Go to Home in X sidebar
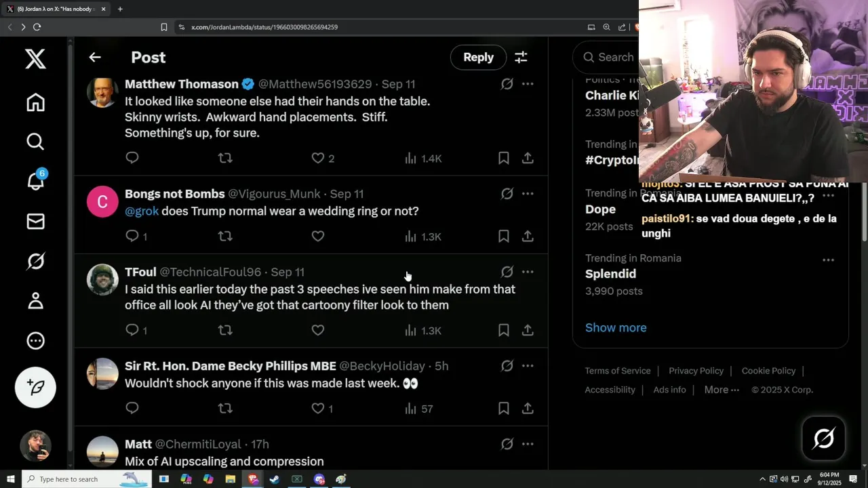 [35, 102]
